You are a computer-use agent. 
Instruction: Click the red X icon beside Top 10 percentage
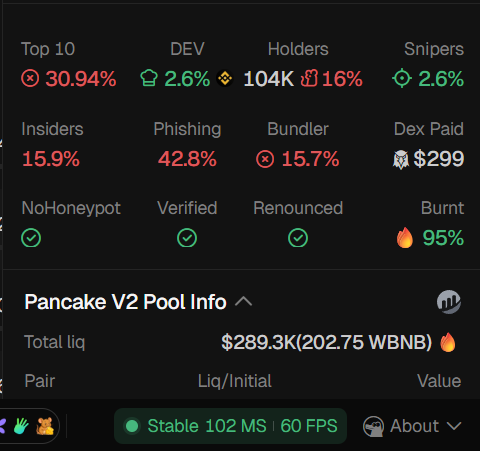pyautogui.click(x=30, y=79)
